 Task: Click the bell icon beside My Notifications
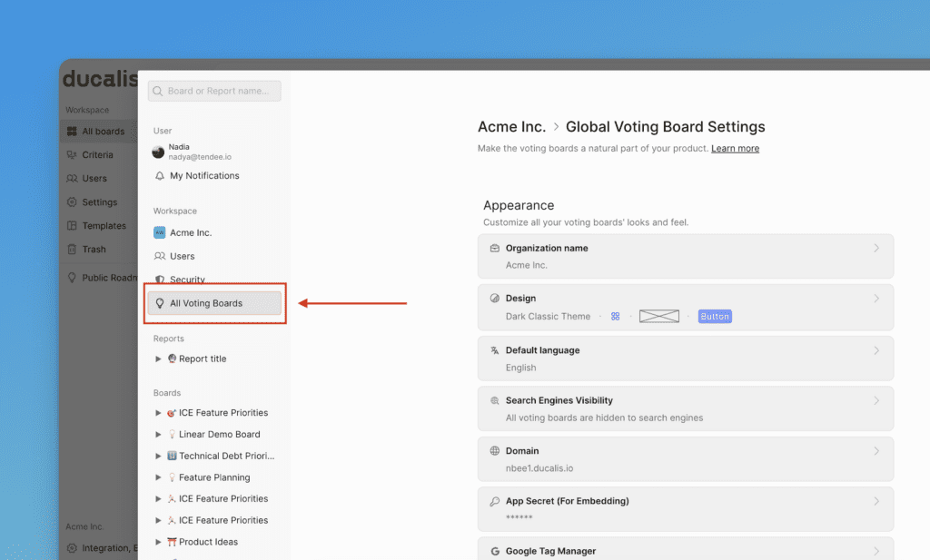coord(160,176)
